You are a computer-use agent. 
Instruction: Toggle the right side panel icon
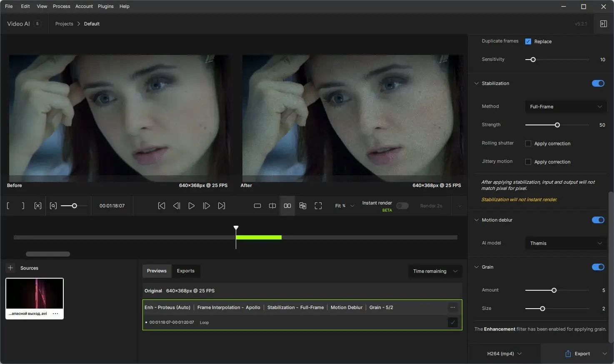pos(603,24)
